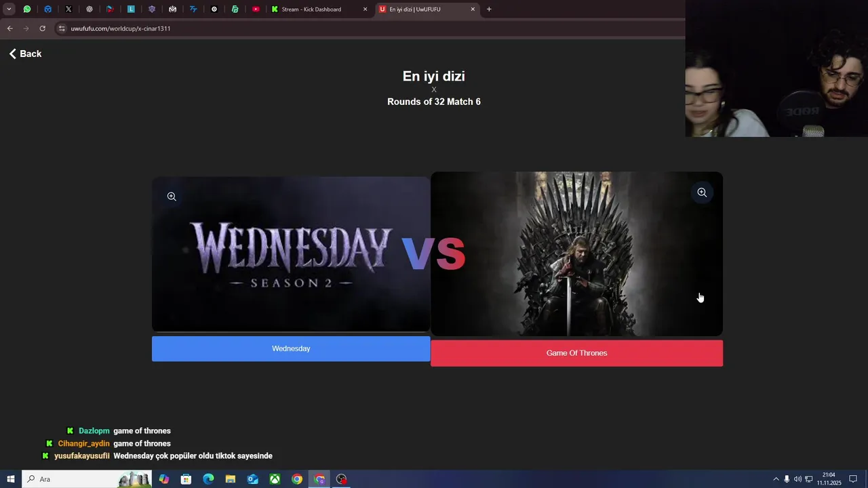Switch to the purple shield pinned tab

coord(152,9)
